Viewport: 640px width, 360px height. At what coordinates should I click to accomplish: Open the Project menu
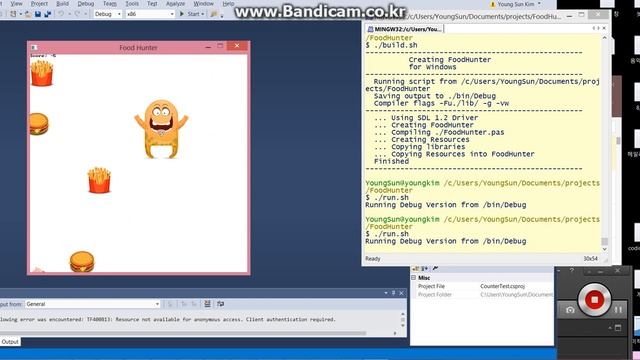coord(39,4)
